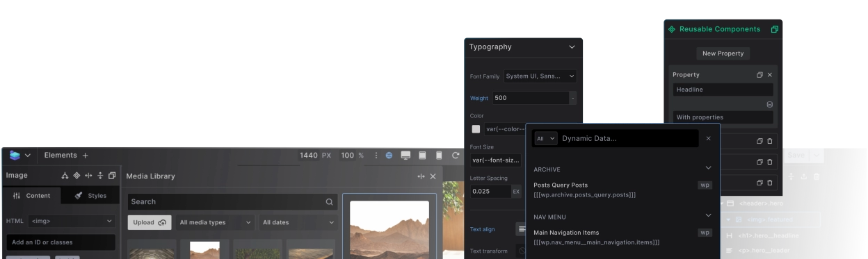The width and height of the screenshot is (868, 259).
Task: Open the Elements tab in top bar
Action: pos(61,155)
